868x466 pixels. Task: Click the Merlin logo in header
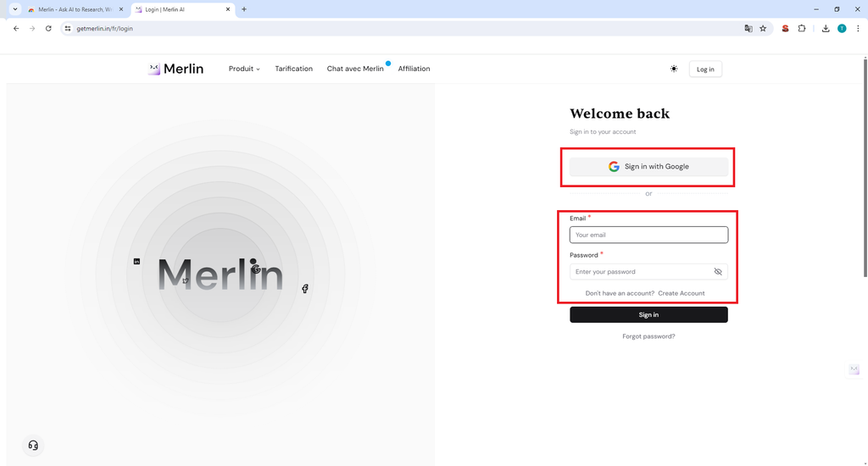pyautogui.click(x=176, y=69)
